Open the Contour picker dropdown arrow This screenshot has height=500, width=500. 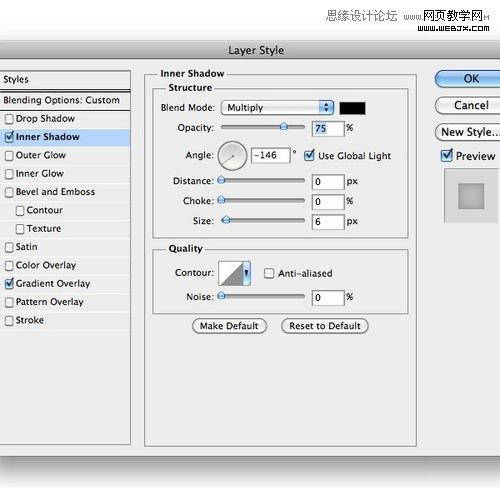[x=246, y=273]
